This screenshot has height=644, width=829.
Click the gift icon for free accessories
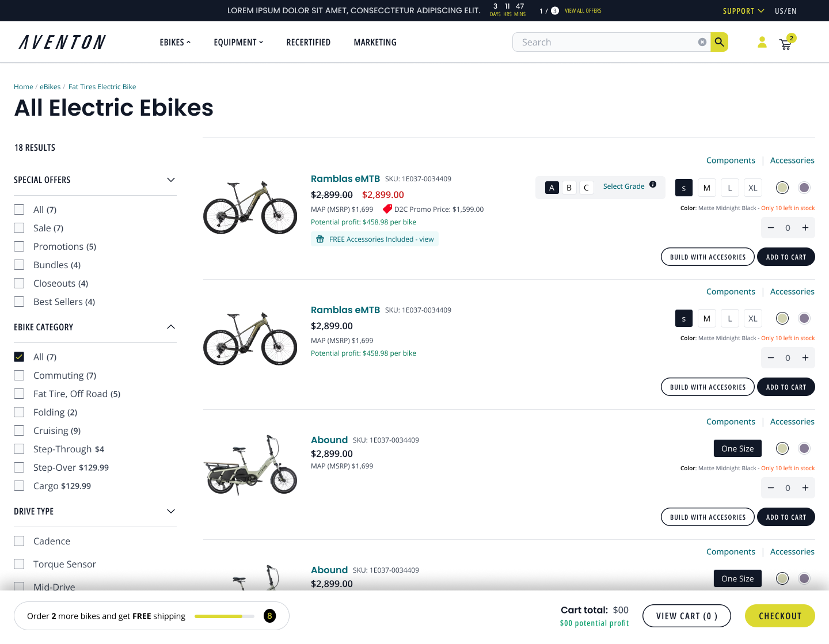coord(320,239)
